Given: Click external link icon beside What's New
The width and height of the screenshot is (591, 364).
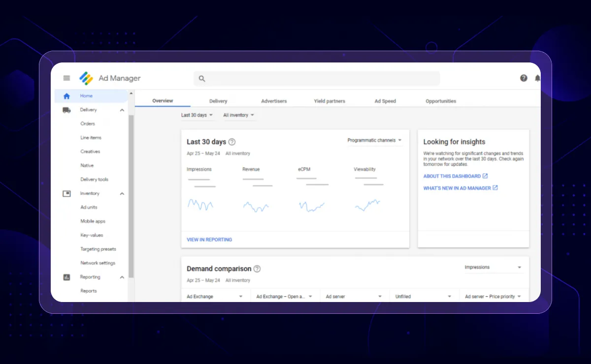Looking at the screenshot, I should point(495,188).
